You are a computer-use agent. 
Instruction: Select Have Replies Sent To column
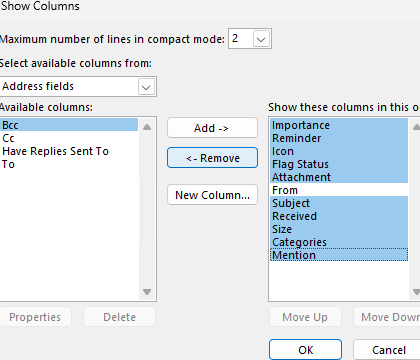pos(69,151)
